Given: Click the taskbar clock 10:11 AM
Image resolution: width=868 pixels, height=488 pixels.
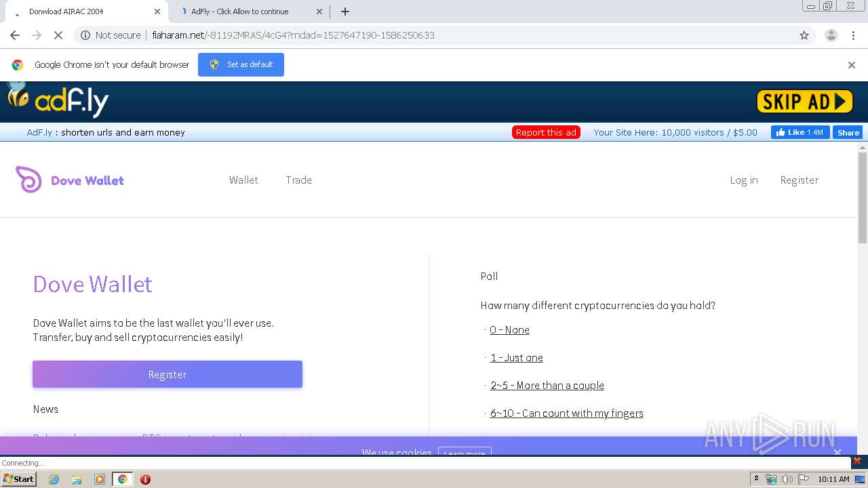Looking at the screenshot, I should point(833,479).
